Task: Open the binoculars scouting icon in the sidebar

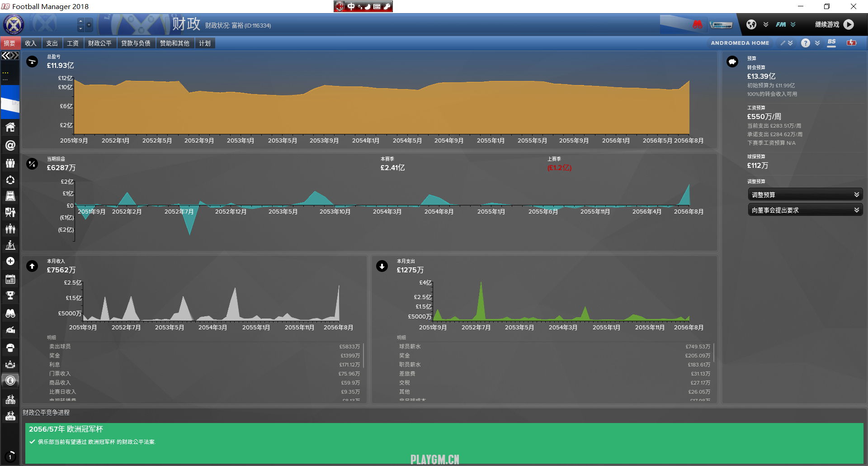Action: click(x=10, y=313)
